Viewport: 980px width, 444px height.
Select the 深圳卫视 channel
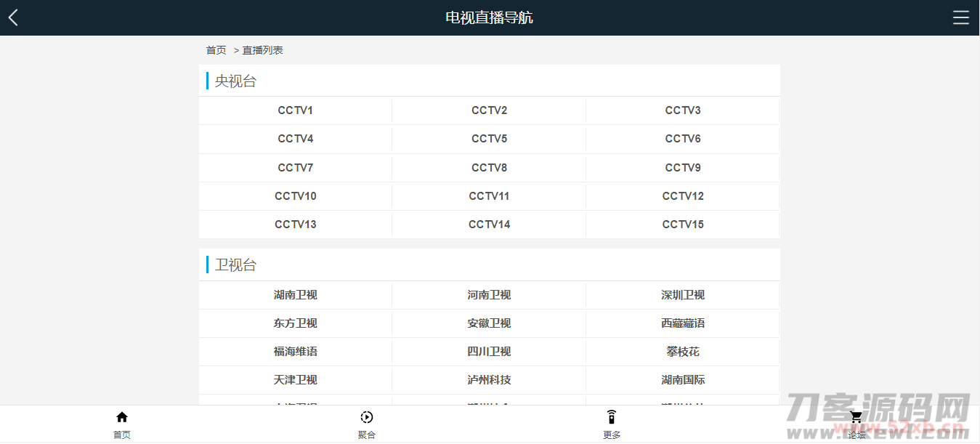click(682, 294)
